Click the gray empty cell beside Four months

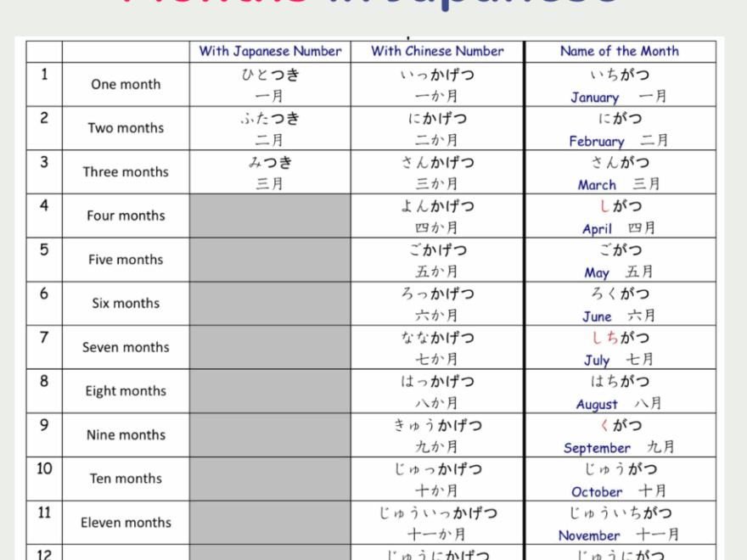pyautogui.click(x=269, y=215)
